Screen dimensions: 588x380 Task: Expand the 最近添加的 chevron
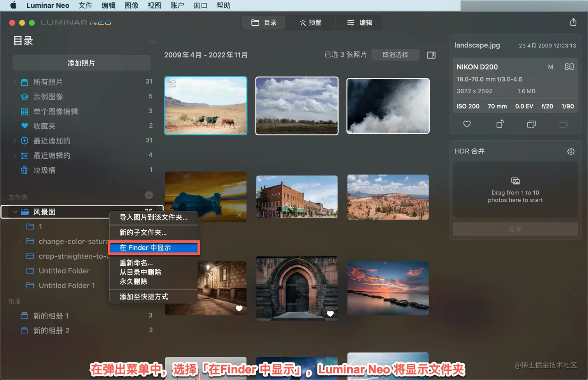pos(15,141)
